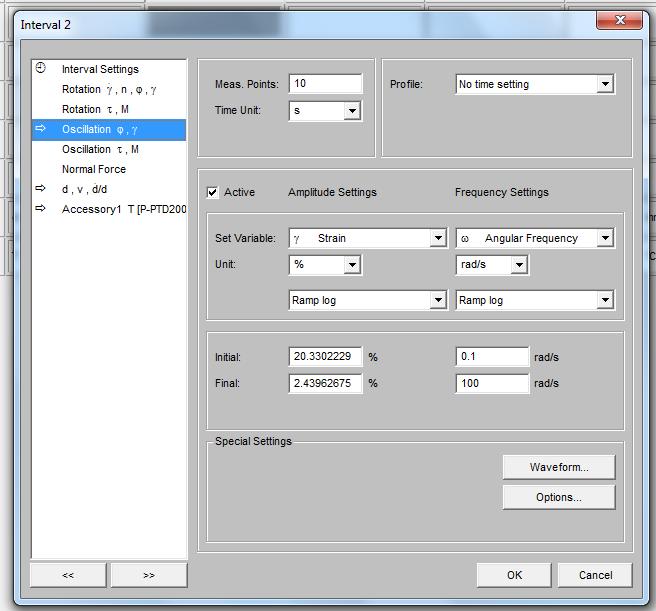
Task: Select Oscillation φ, γ entry
Action: pyautogui.click(x=109, y=129)
